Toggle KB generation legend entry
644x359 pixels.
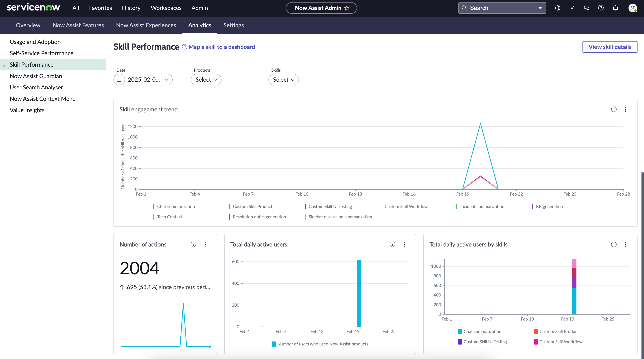pyautogui.click(x=547, y=207)
